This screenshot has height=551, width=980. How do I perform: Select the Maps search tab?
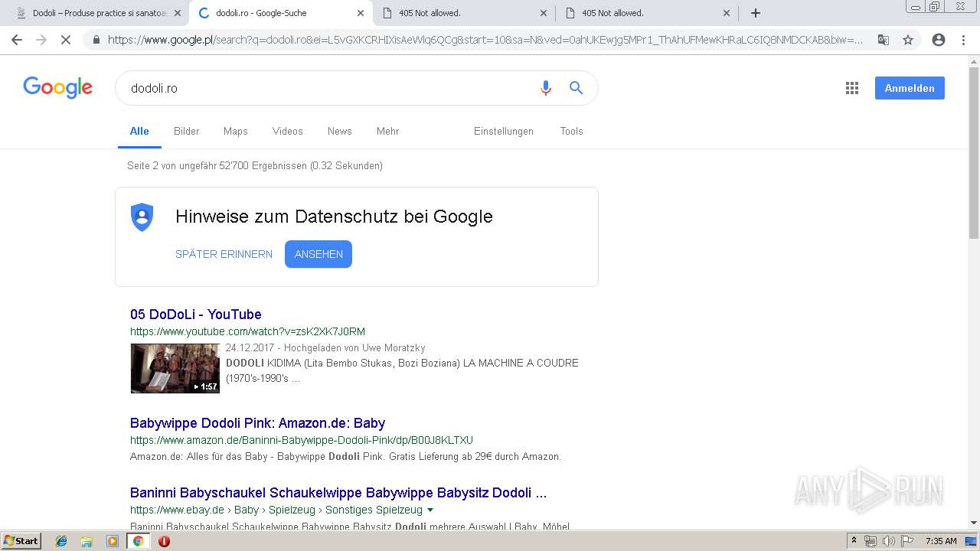(236, 131)
